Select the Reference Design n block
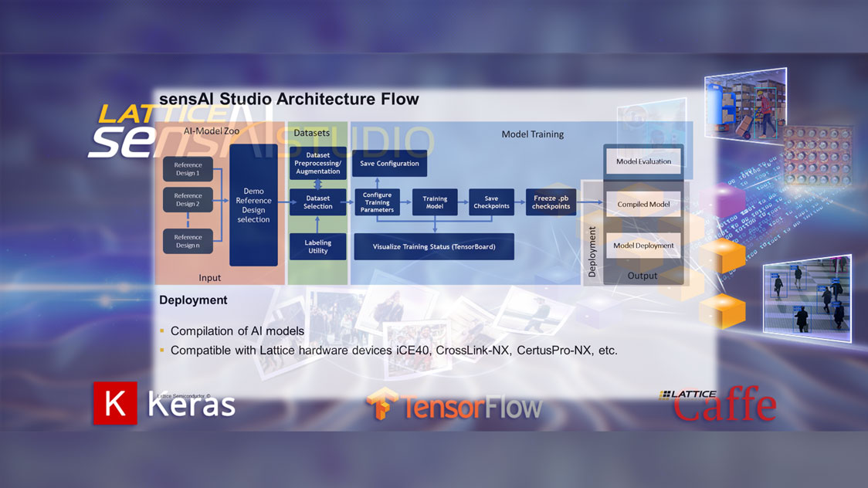 188,241
